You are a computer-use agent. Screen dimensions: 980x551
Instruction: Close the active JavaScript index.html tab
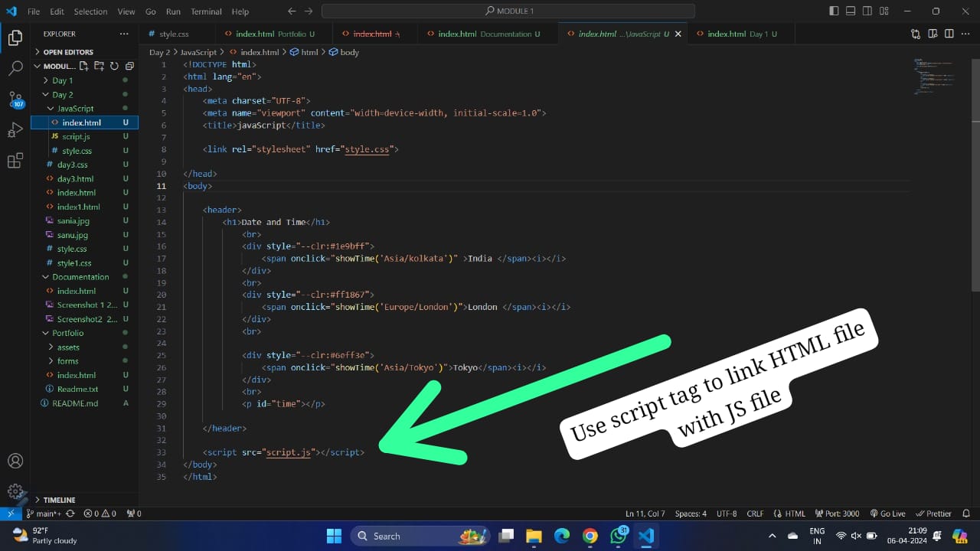click(678, 34)
